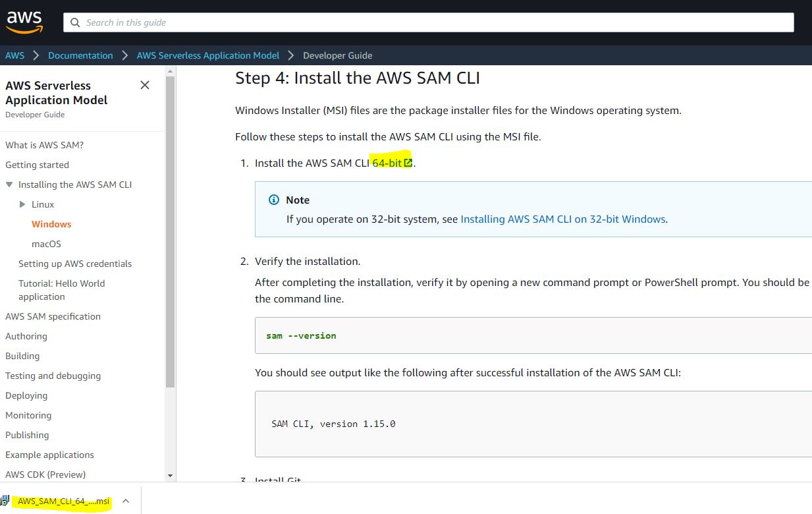Open Installing AWS SAM CLI on 32-bit Windows link
The image size is (812, 514).
[562, 219]
